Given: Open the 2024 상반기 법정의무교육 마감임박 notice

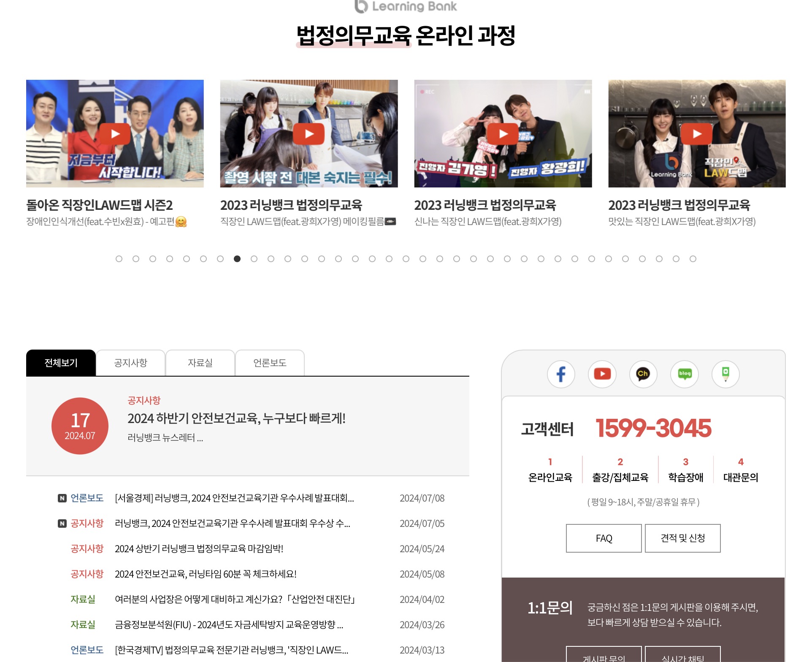Looking at the screenshot, I should point(199,549).
